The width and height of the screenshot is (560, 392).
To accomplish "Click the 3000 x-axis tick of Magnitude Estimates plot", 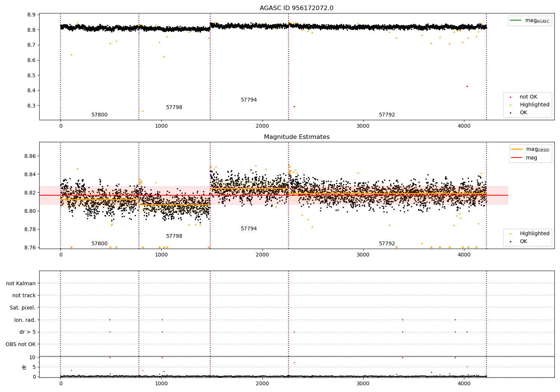I will pyautogui.click(x=363, y=255).
